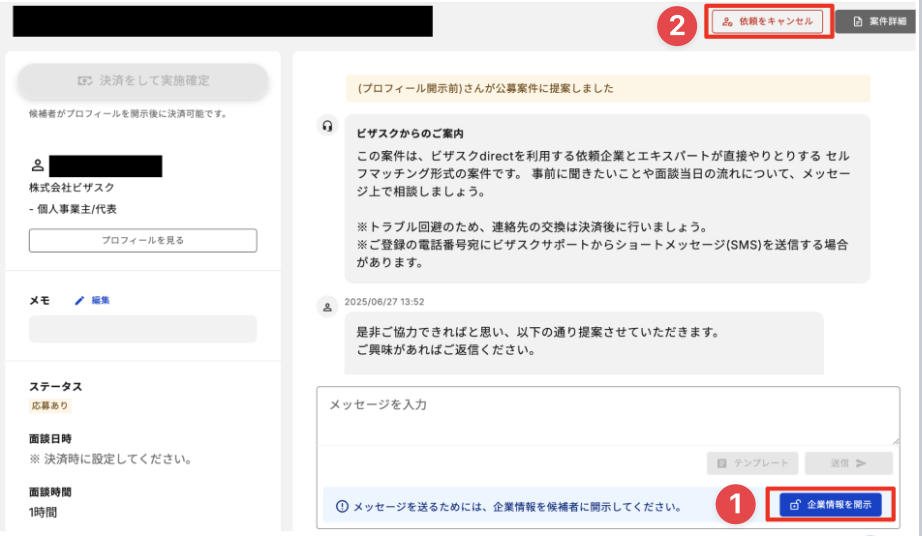Click the 依頼をキャンセル button
This screenshot has width=922, height=536.
(x=768, y=22)
